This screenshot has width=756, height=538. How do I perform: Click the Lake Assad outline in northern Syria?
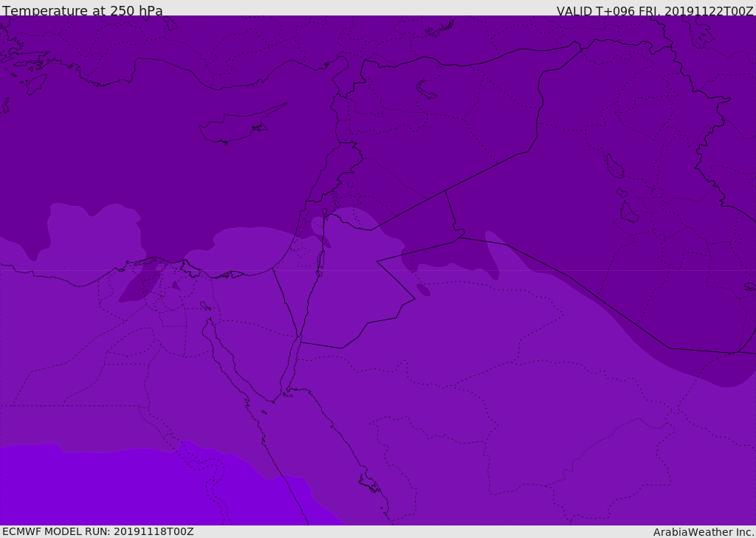(x=426, y=89)
